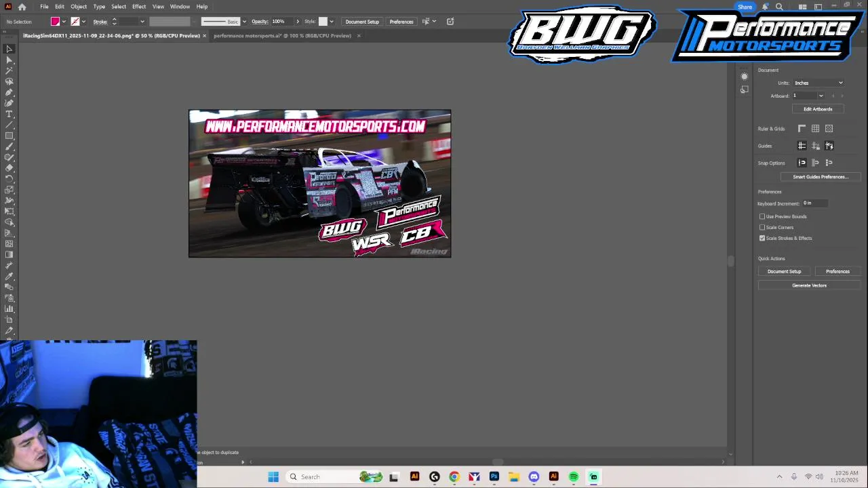The width and height of the screenshot is (868, 488).
Task: Select the Eraser tool
Action: [x=9, y=168]
